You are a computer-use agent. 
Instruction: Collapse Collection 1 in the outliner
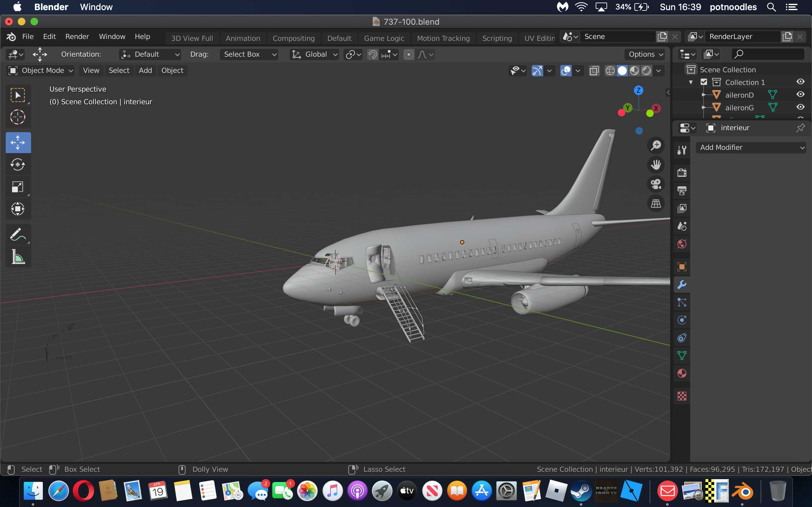[x=691, y=81]
